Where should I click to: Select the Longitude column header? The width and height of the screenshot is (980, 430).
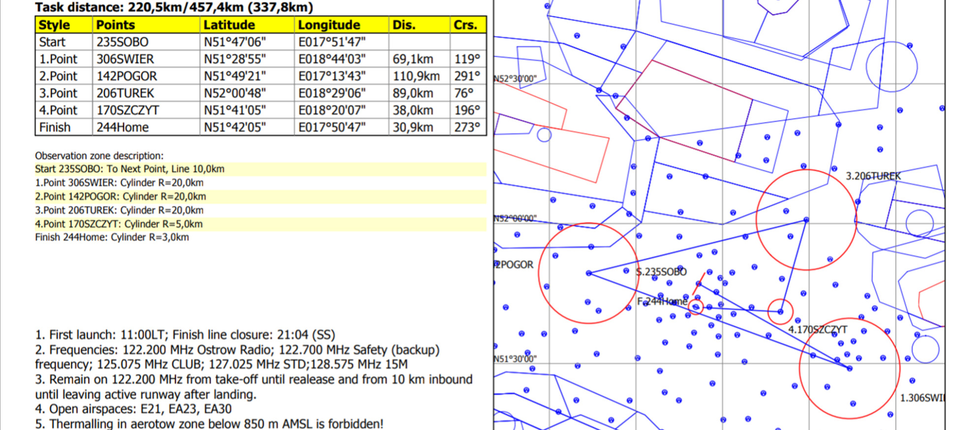[x=329, y=25]
